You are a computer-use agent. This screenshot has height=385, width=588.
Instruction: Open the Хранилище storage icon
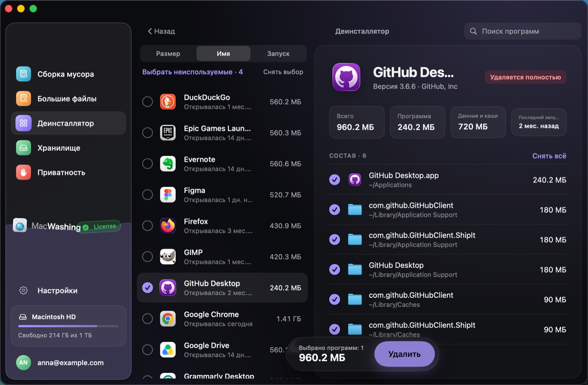coord(24,148)
